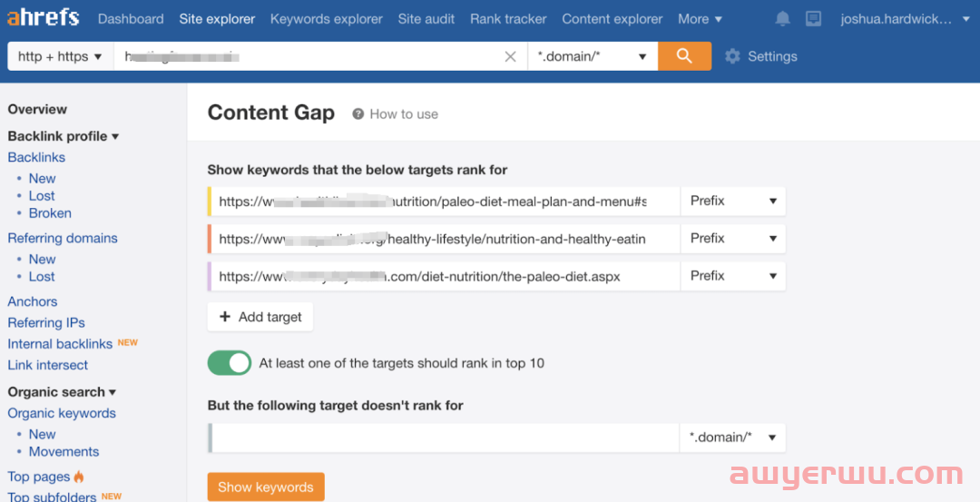The image size is (980, 502).
Task: Click Show keywords button
Action: pos(266,487)
